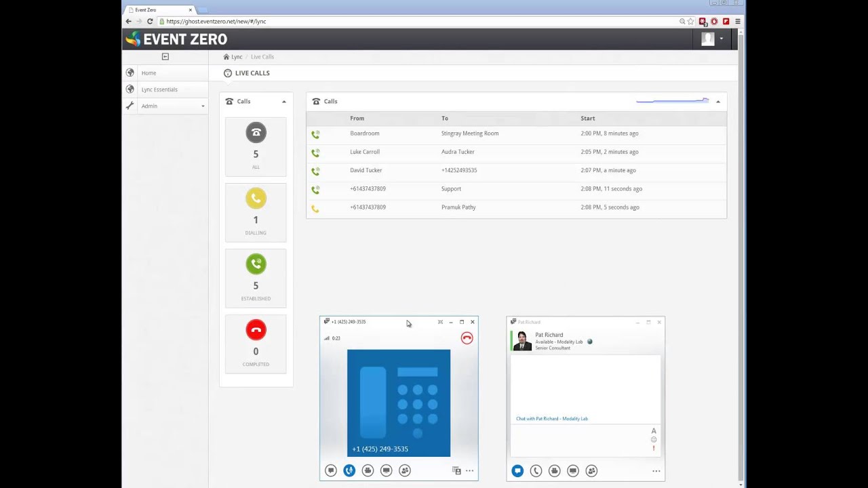
Task: Click Stingray Meeting Room cell
Action: (470, 134)
